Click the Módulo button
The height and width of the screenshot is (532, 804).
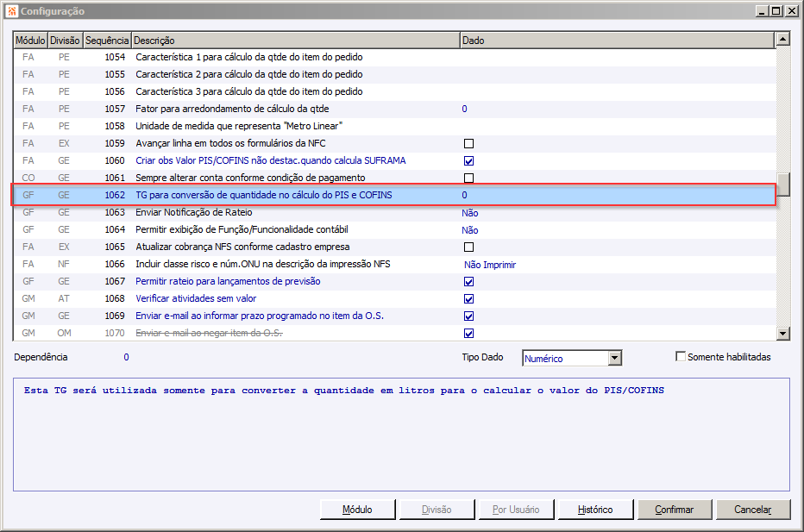(x=357, y=510)
